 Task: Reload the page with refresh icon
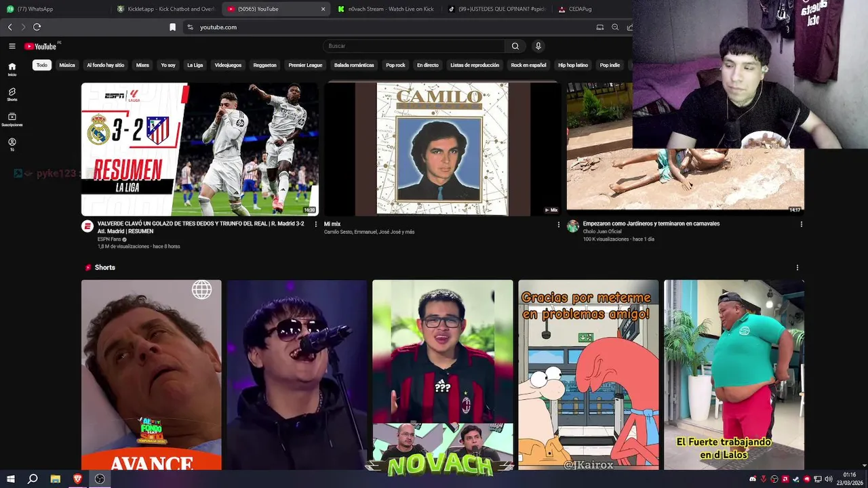(37, 27)
